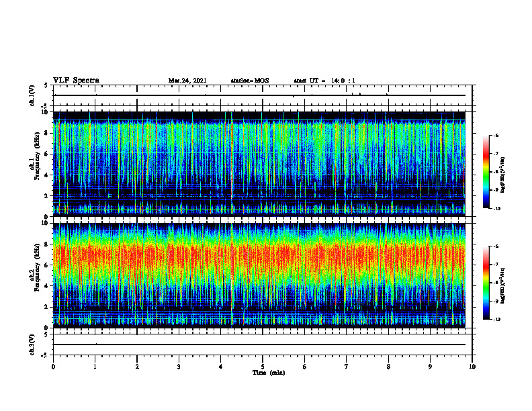Click the time axis tick label "4"
Image resolution: width=532 pixels, height=411 pixels.
(x=221, y=367)
